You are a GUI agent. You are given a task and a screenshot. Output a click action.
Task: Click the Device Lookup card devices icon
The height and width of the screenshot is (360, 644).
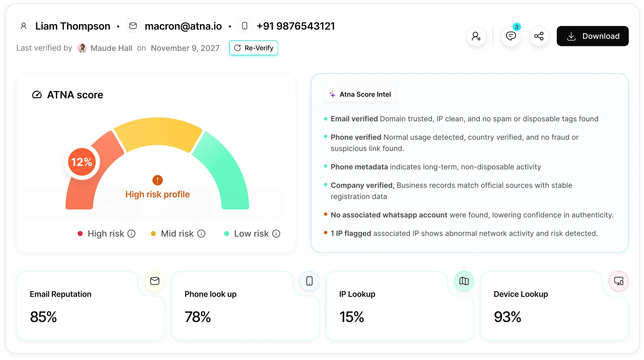click(x=619, y=281)
